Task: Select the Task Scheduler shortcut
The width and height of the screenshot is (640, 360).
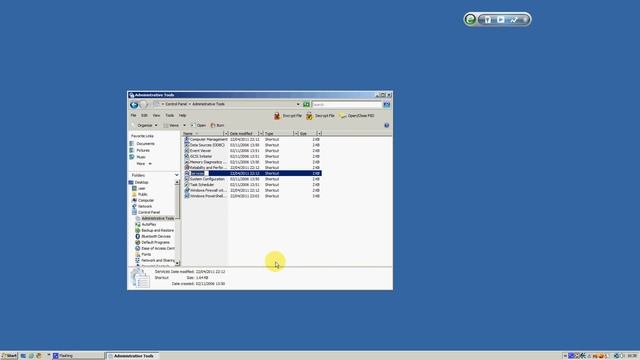Action: click(199, 185)
